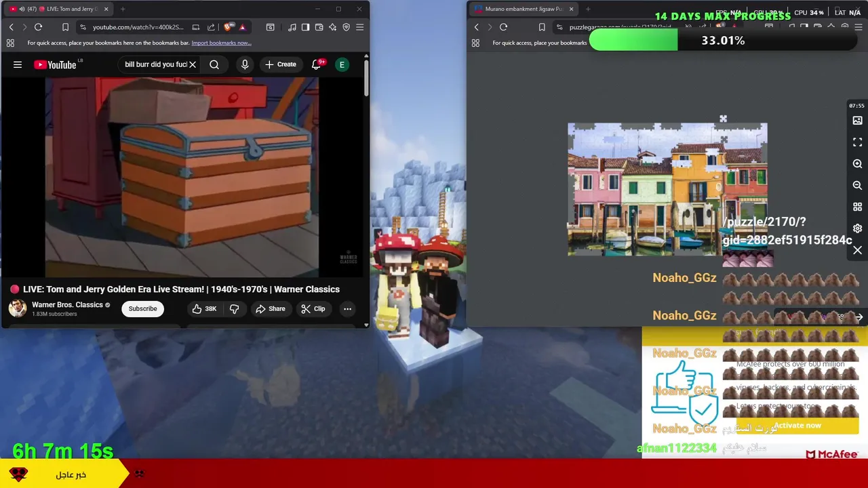This screenshot has height=488, width=868.
Task: Open Leo AI sparkle icon in toolbar
Action: (x=332, y=27)
